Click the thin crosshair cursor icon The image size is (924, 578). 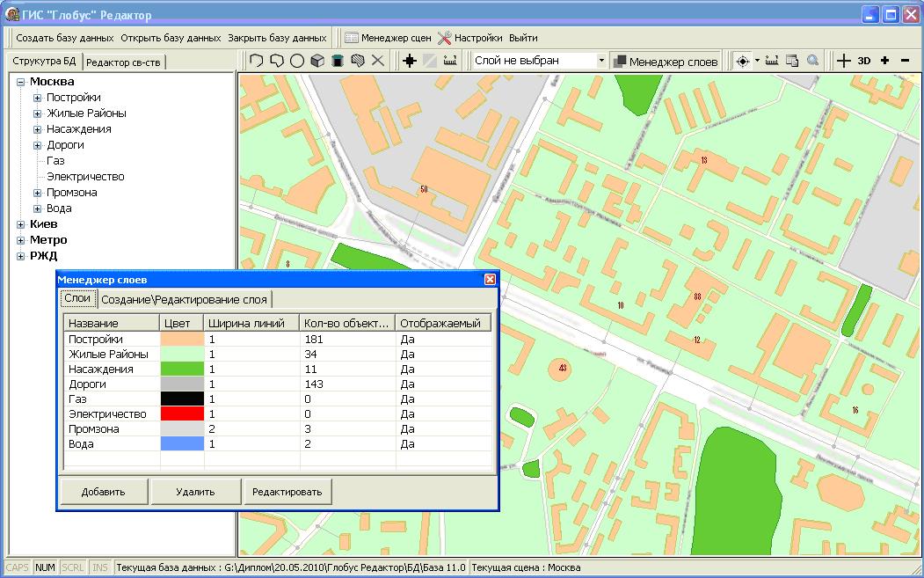844,61
